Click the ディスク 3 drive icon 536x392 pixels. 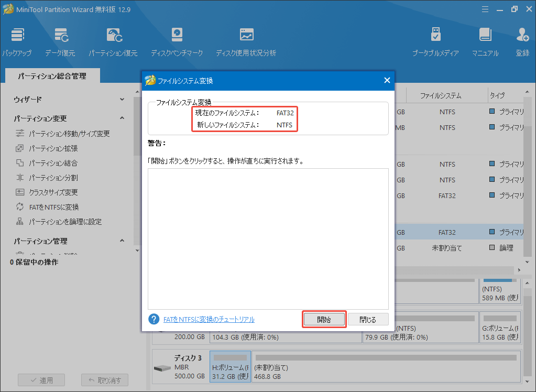click(x=162, y=368)
